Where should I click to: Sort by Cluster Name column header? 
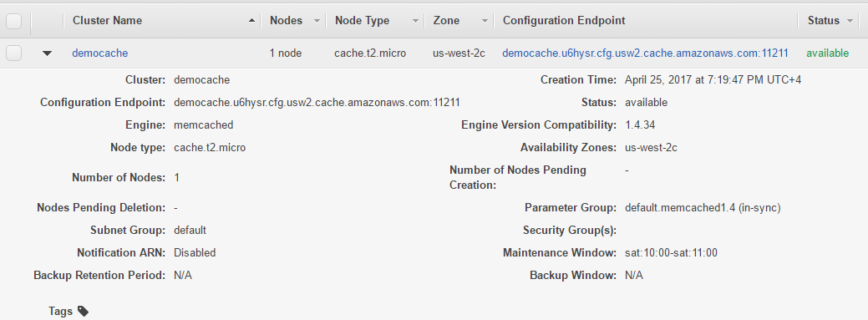click(x=108, y=21)
